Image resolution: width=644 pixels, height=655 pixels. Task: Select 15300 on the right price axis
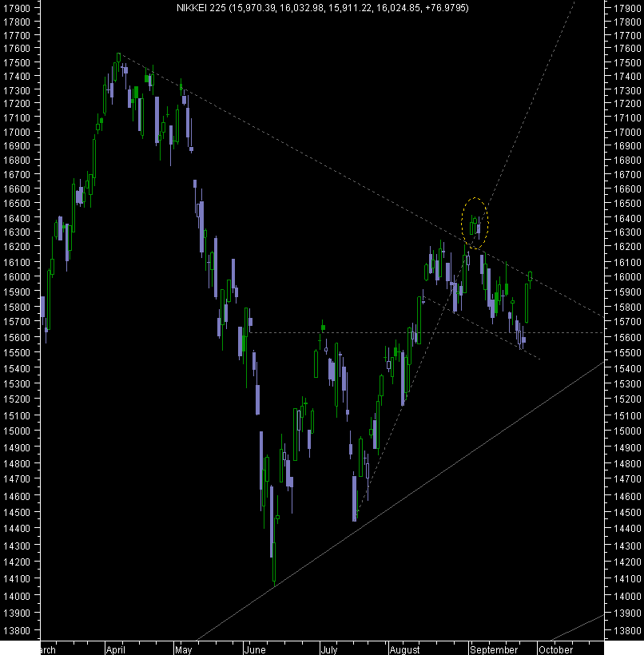(627, 383)
